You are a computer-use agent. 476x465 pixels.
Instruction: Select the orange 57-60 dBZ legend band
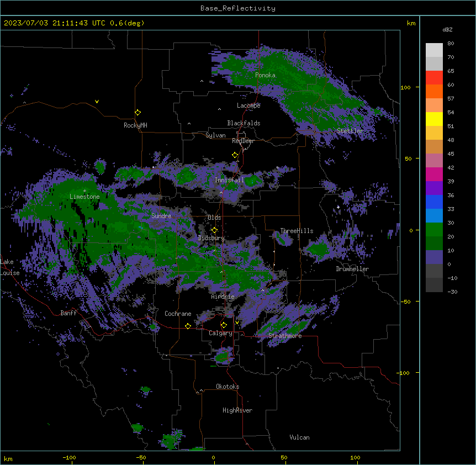click(x=434, y=91)
